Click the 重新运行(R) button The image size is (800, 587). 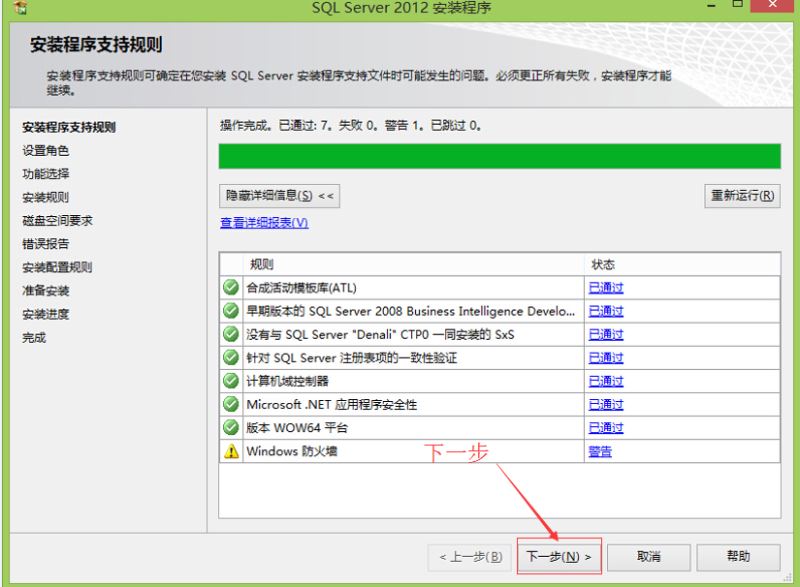(742, 196)
